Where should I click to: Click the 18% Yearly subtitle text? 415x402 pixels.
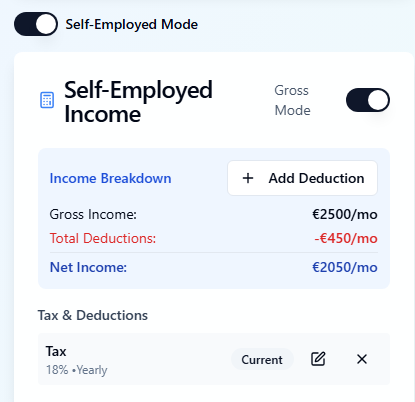77,370
